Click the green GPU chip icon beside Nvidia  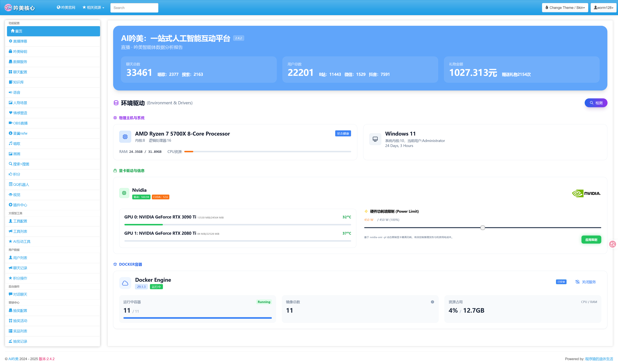coord(124,193)
